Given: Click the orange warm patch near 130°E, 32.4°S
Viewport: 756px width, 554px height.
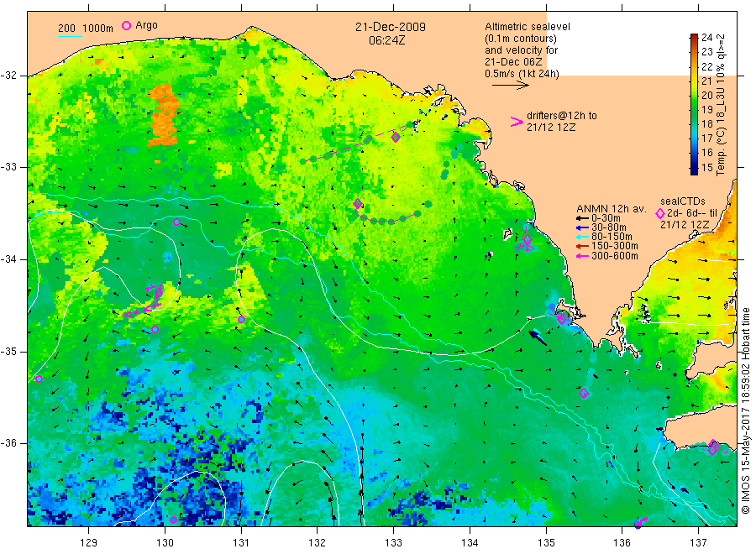Looking at the screenshot, I should tap(165, 115).
